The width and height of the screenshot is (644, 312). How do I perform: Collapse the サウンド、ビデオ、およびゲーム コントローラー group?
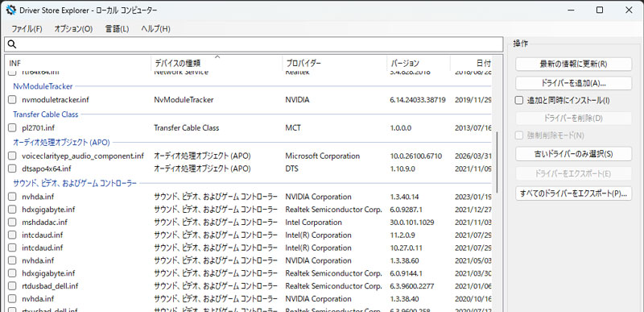coord(75,183)
